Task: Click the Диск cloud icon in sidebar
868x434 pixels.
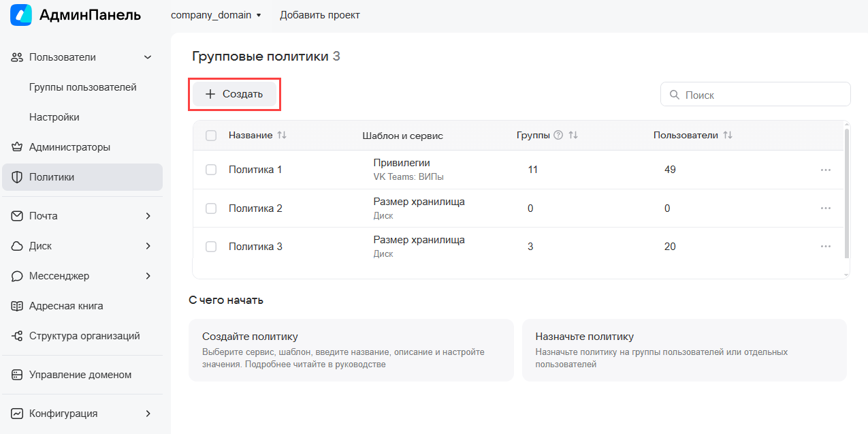Action: click(18, 246)
